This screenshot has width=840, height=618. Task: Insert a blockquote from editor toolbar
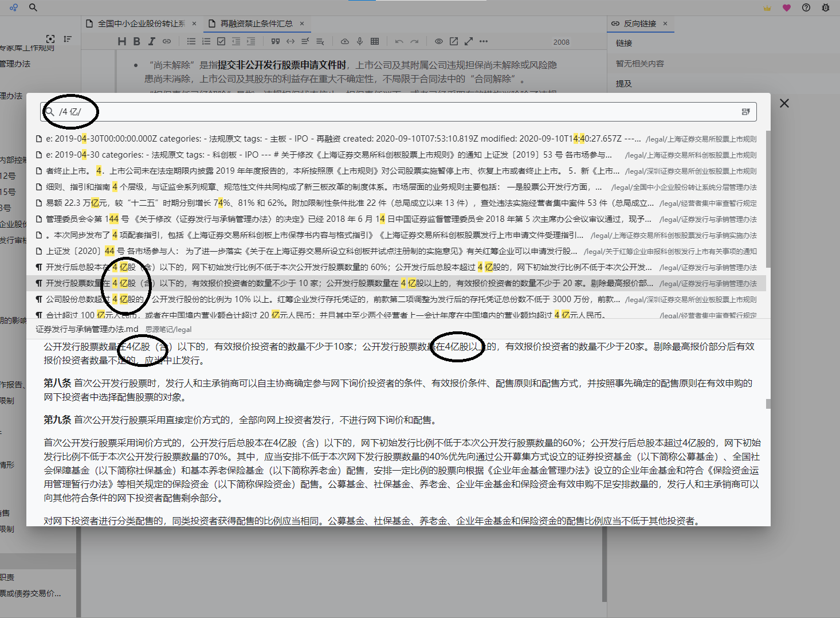pos(276,41)
